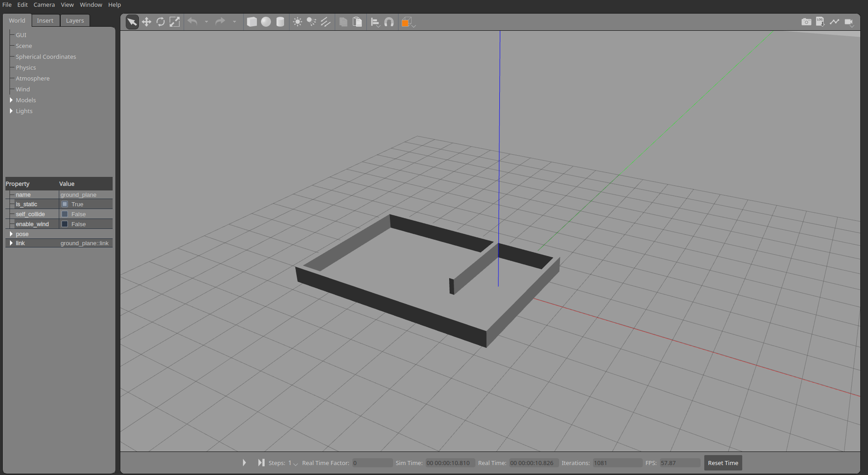Select the ground_plane::link value text
Image resolution: width=868 pixels, height=475 pixels.
pyautogui.click(x=85, y=243)
